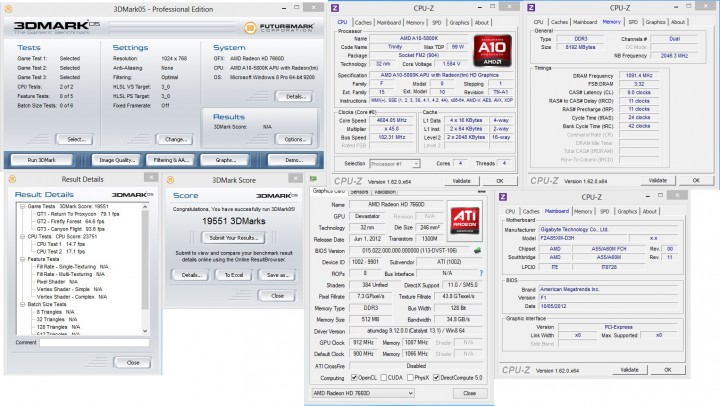The height and width of the screenshot is (406, 720).
Task: Toggle the DirectCompute 5.0 checkbox
Action: tap(436, 378)
